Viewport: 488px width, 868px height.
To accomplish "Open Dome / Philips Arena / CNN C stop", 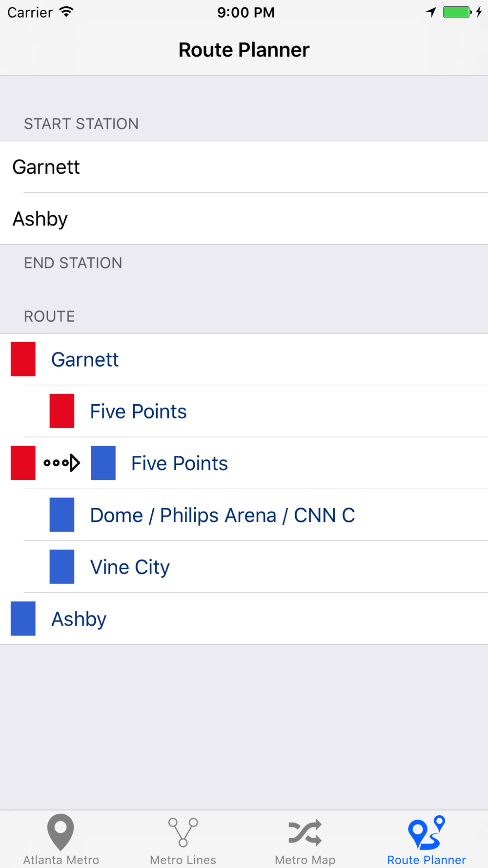I will (x=222, y=515).
